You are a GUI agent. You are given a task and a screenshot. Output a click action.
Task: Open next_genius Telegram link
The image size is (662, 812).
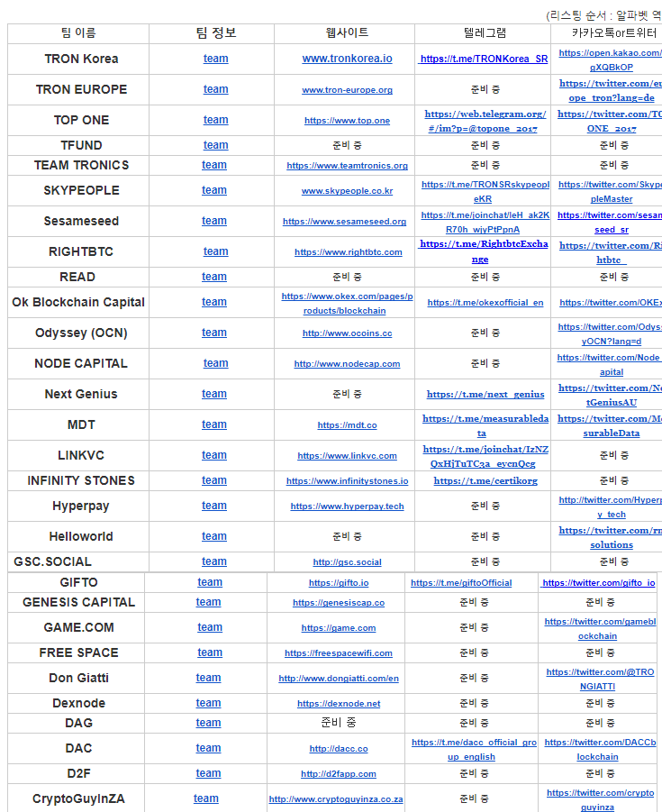[485, 394]
